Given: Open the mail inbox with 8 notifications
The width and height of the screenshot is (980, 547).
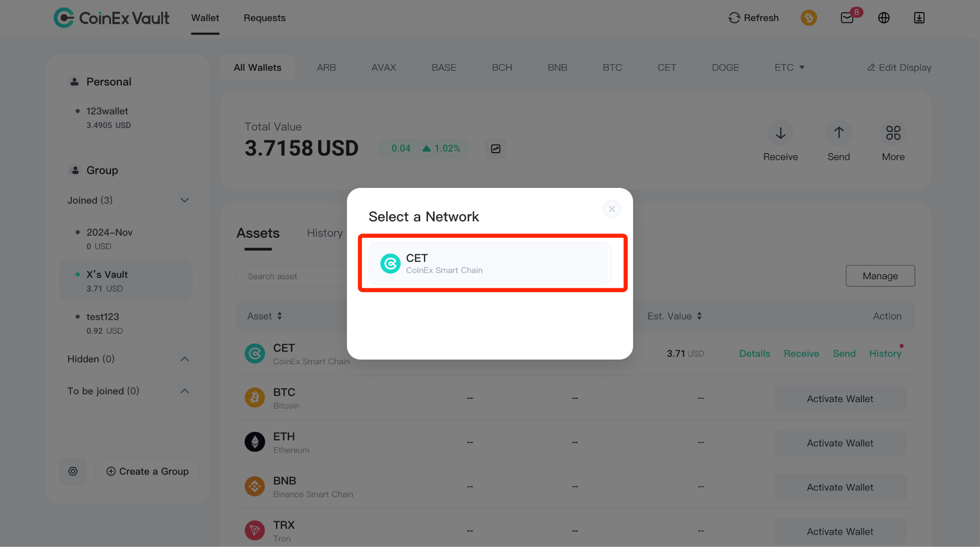Looking at the screenshot, I should tap(847, 18).
